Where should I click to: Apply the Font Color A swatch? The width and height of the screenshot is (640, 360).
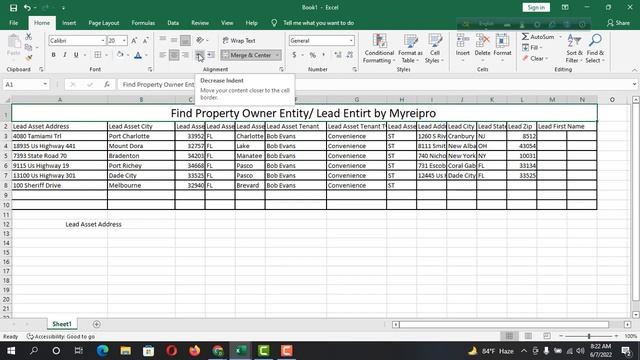(138, 55)
